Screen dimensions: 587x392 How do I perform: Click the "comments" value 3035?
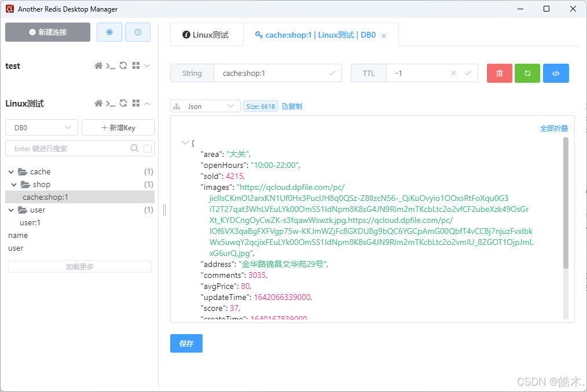point(257,275)
